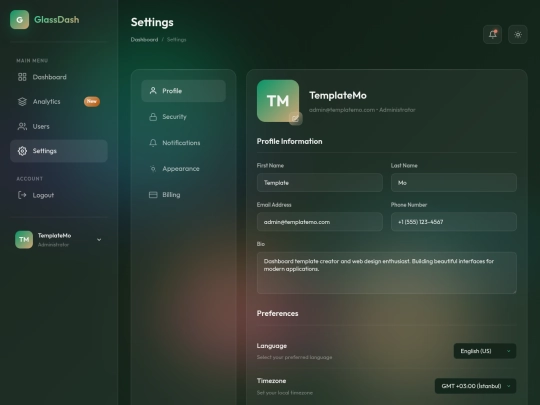This screenshot has width=540, height=405.
Task: Switch to the Security settings tab
Action: tap(184, 117)
